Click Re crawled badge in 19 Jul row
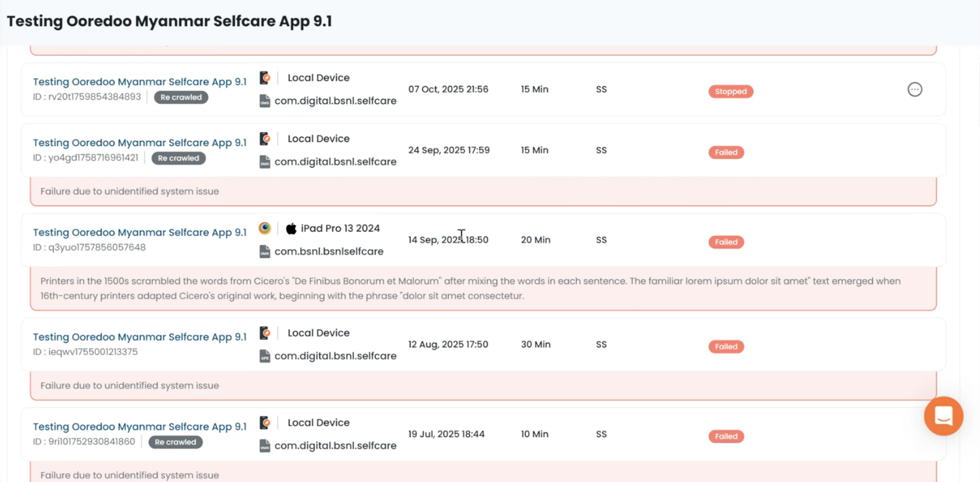 [x=175, y=442]
